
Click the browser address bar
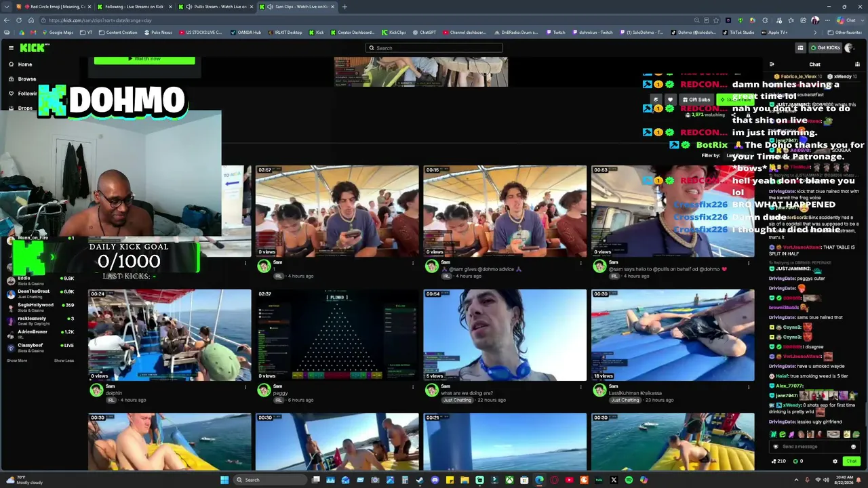point(366,20)
